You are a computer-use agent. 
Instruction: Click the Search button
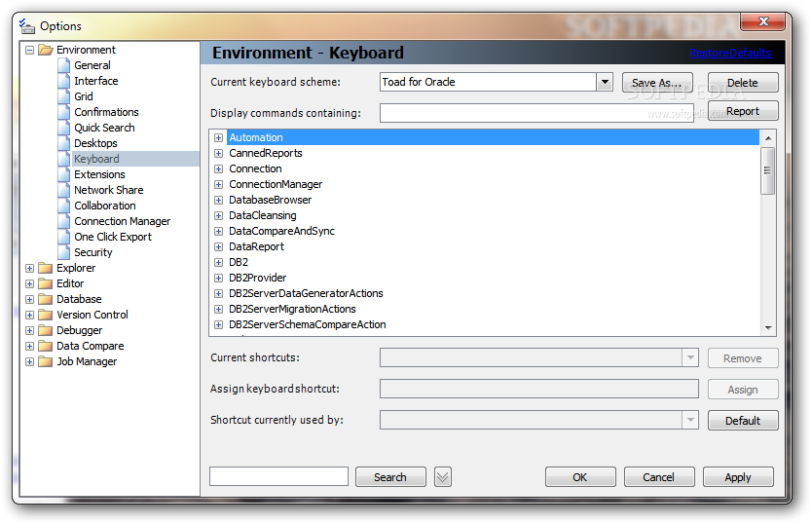390,477
